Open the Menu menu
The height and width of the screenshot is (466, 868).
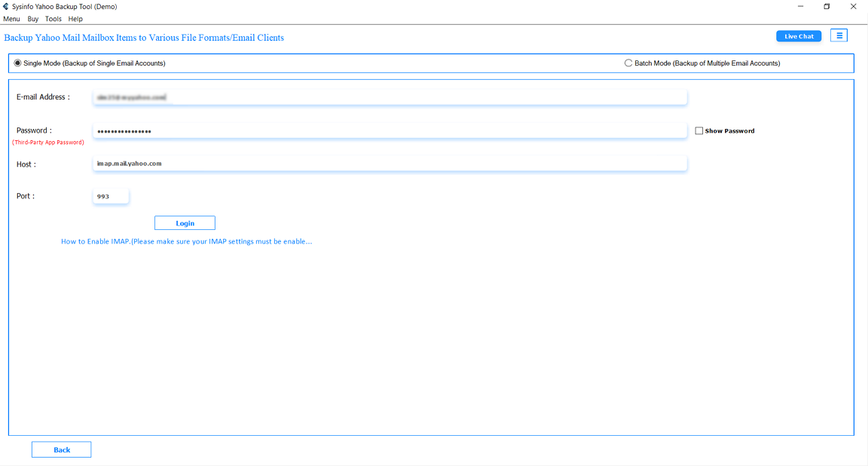pyautogui.click(x=11, y=19)
